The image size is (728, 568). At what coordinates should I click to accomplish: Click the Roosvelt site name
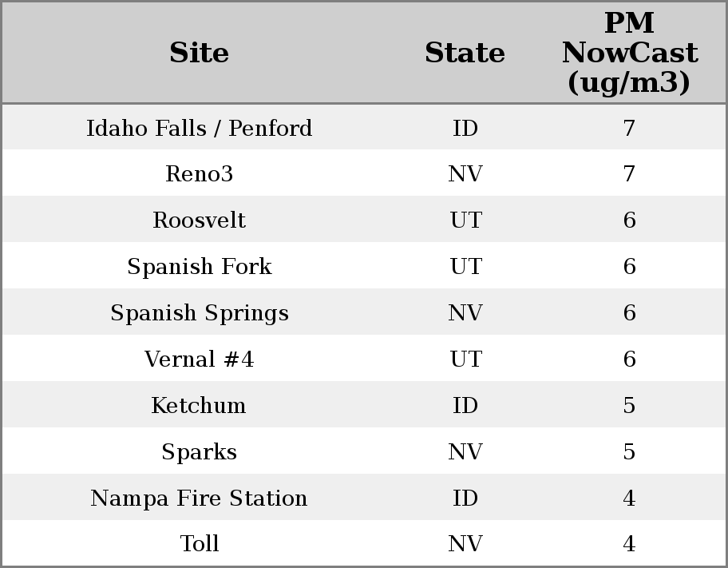coord(200,220)
